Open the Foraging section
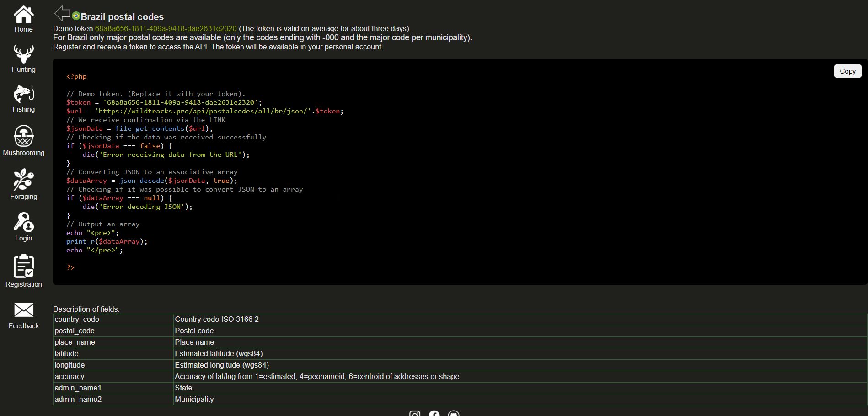868x416 pixels. tap(23, 180)
